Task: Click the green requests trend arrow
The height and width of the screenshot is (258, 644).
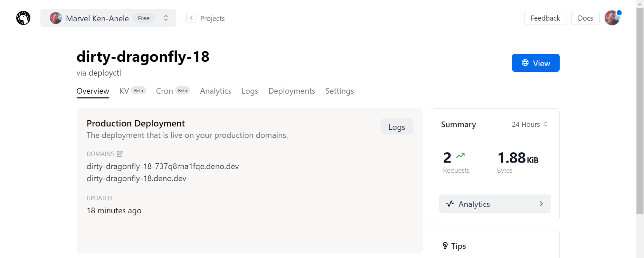Action: pos(460,156)
